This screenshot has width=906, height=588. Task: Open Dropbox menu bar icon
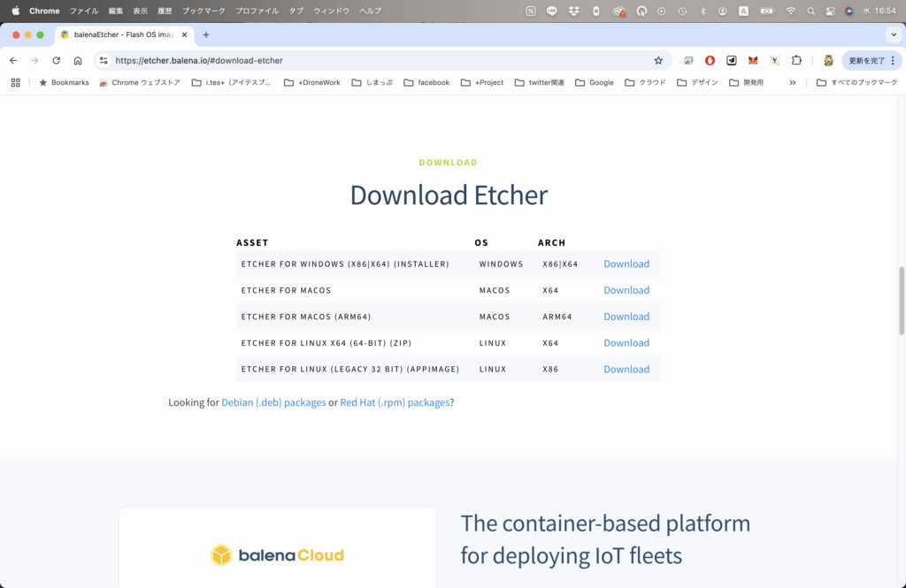(573, 11)
